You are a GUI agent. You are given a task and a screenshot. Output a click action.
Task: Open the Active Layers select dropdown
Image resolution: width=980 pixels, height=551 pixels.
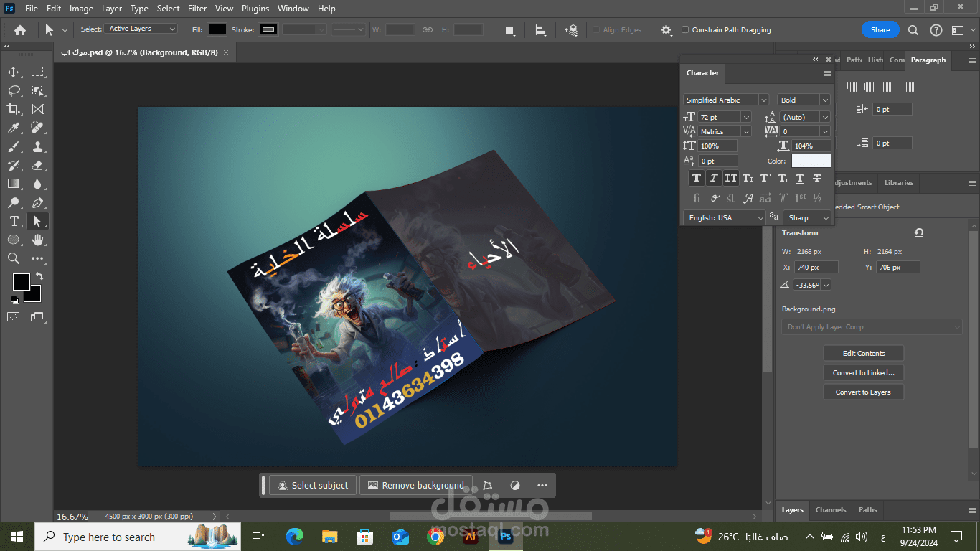pyautogui.click(x=141, y=29)
